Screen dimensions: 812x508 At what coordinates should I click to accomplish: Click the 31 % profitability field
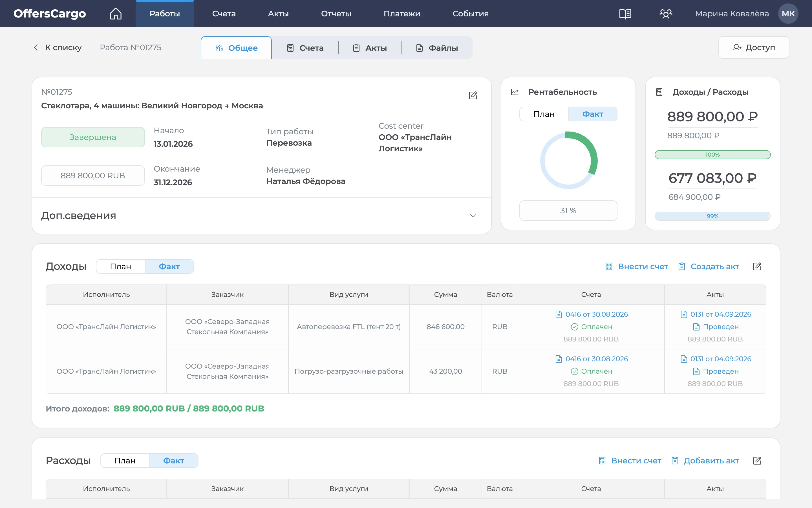point(568,211)
